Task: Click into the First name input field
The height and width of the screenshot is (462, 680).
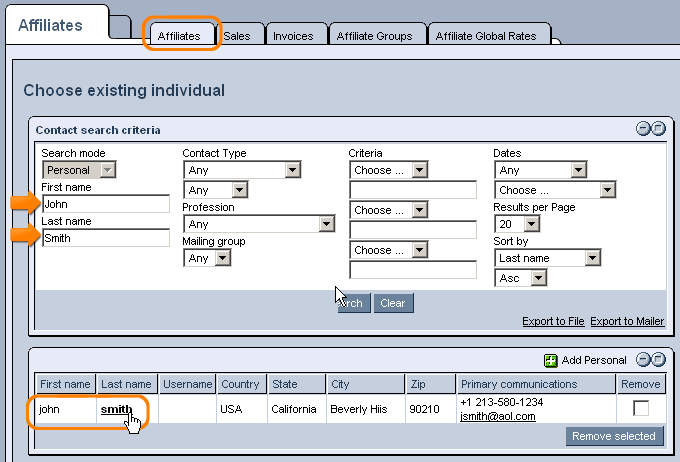Action: [x=106, y=204]
